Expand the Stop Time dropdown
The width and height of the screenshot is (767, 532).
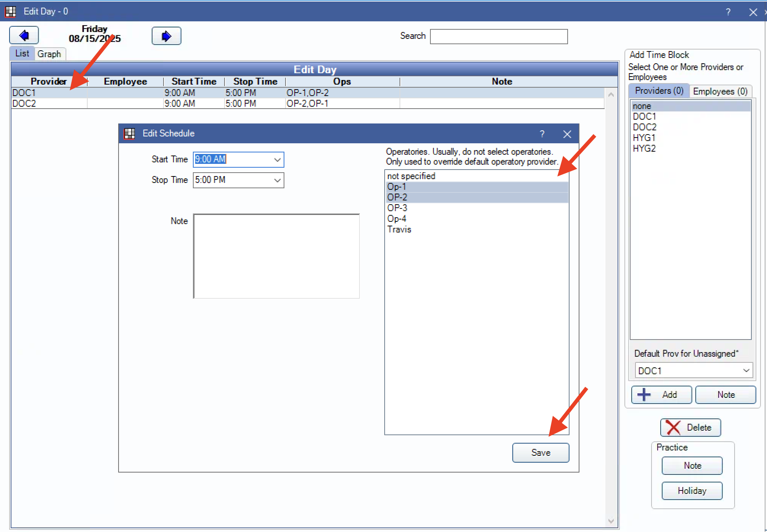278,180
